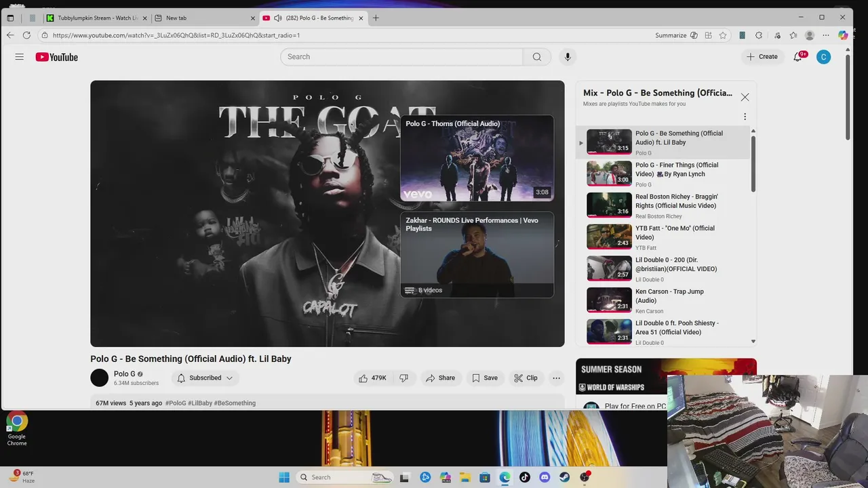This screenshot has height=488, width=868.
Task: Add page to favorites star
Action: pos(723,35)
